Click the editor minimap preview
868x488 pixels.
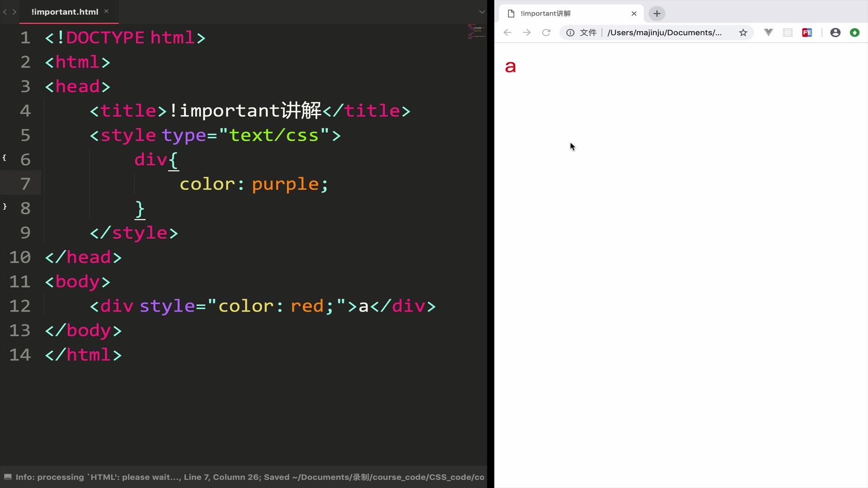click(x=476, y=32)
